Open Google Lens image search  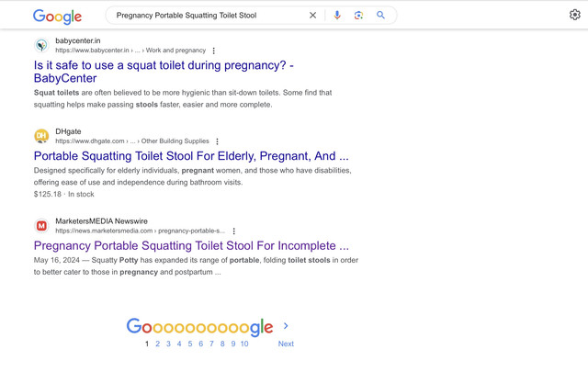pos(358,15)
